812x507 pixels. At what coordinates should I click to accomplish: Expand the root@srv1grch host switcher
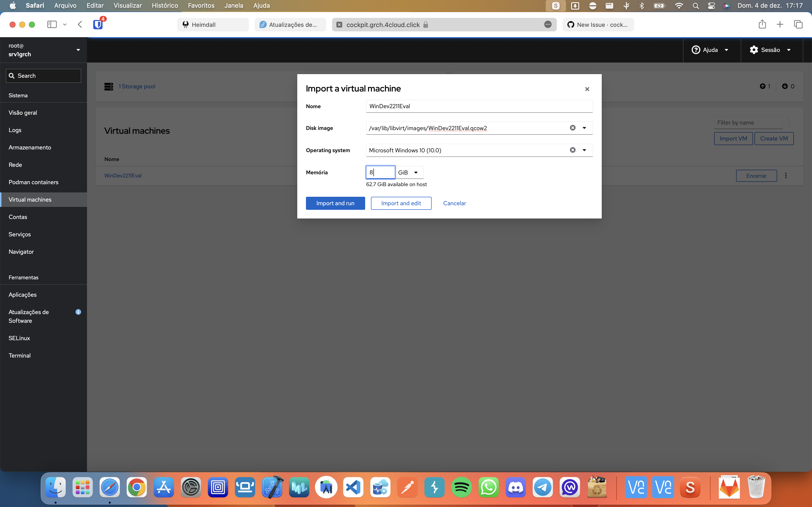pos(78,50)
